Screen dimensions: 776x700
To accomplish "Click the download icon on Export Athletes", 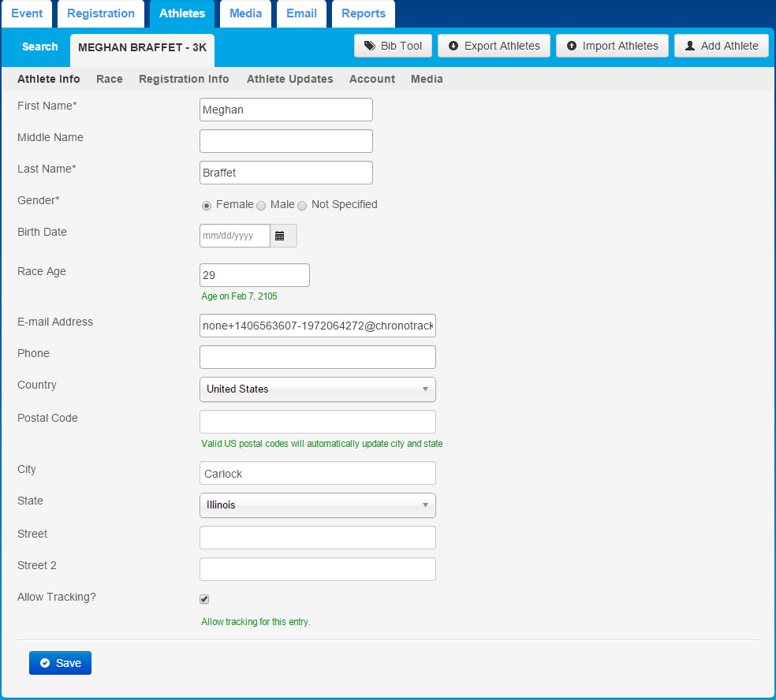I will pos(453,46).
